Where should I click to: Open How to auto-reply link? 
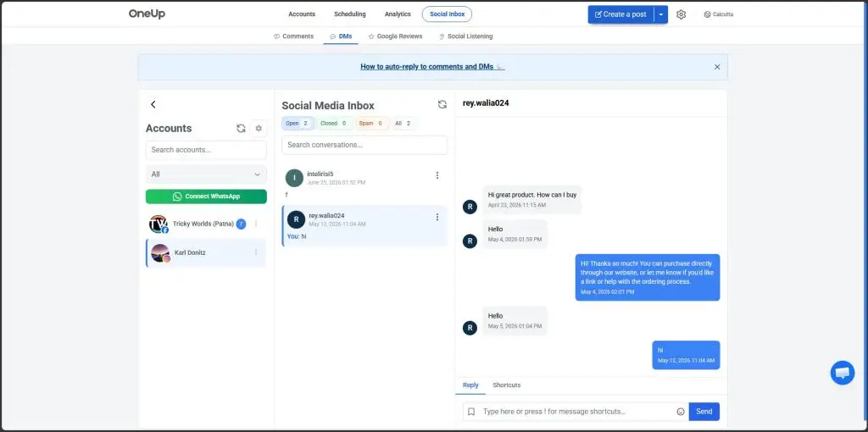[x=432, y=67]
